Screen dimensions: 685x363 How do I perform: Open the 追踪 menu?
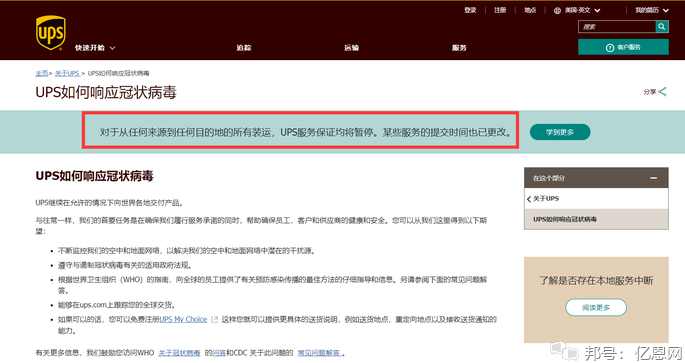coord(244,48)
